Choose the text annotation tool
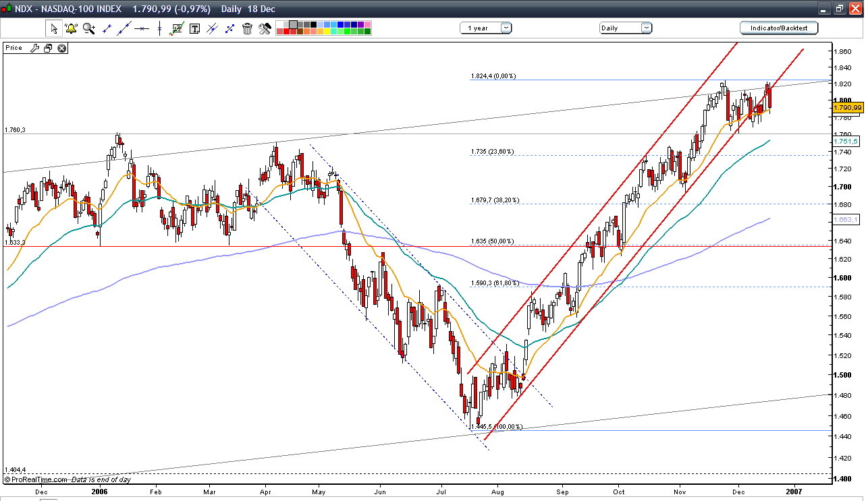 click(x=195, y=28)
